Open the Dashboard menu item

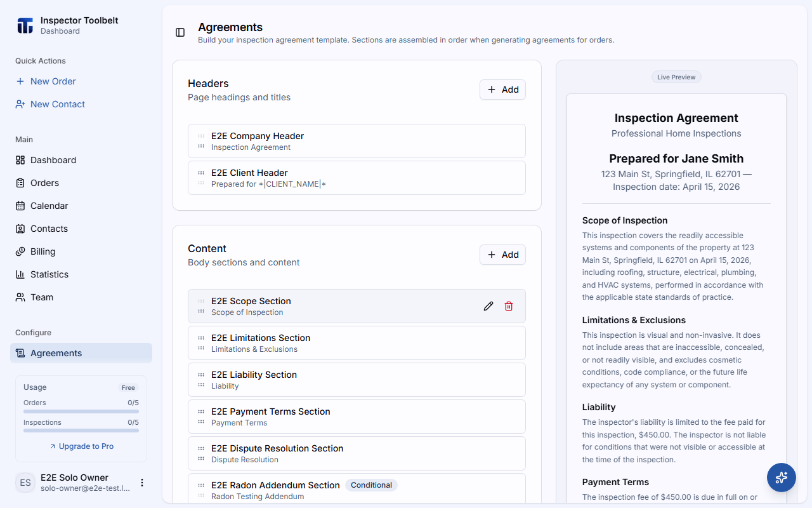click(81, 160)
